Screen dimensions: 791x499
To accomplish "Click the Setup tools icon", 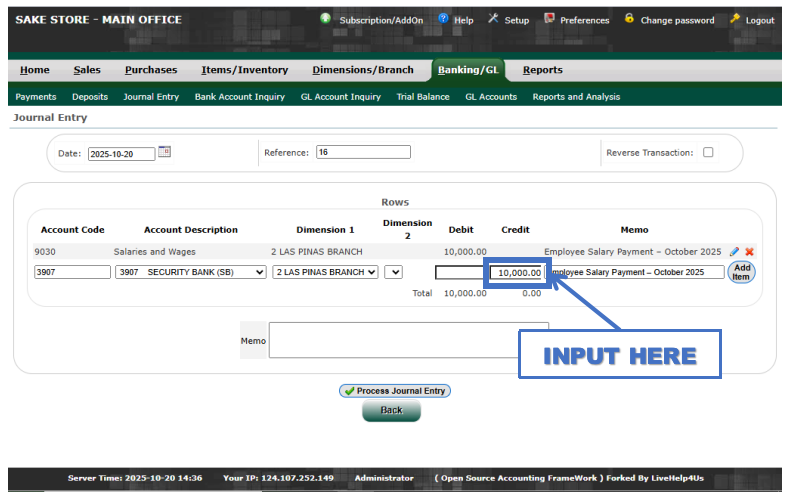I will [x=493, y=19].
